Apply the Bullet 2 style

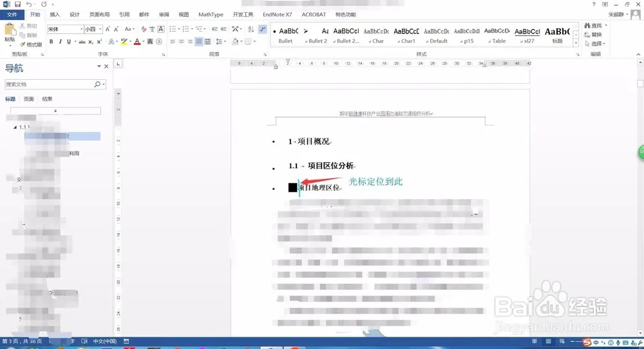(316, 35)
